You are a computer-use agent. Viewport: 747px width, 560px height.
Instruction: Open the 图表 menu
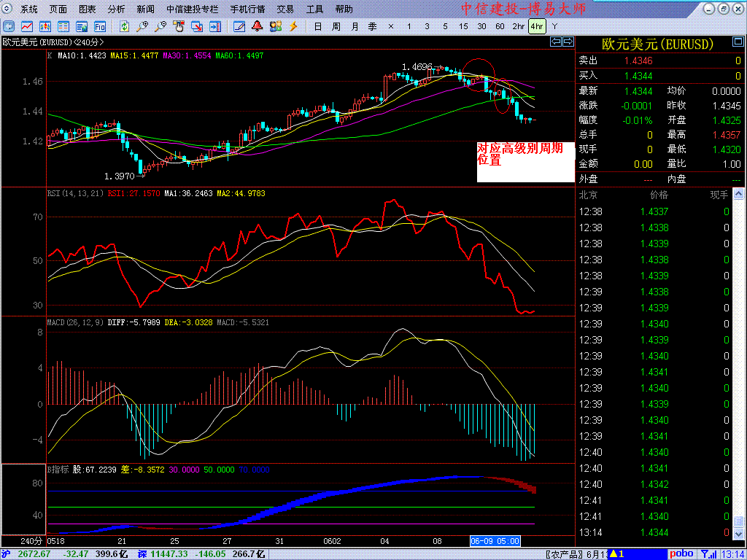pyautogui.click(x=88, y=9)
